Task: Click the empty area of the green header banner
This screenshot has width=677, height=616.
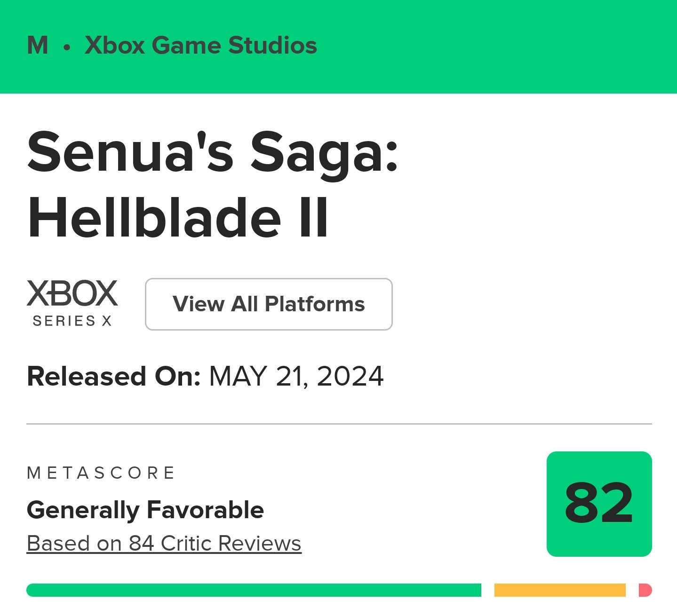Action: [x=494, y=46]
